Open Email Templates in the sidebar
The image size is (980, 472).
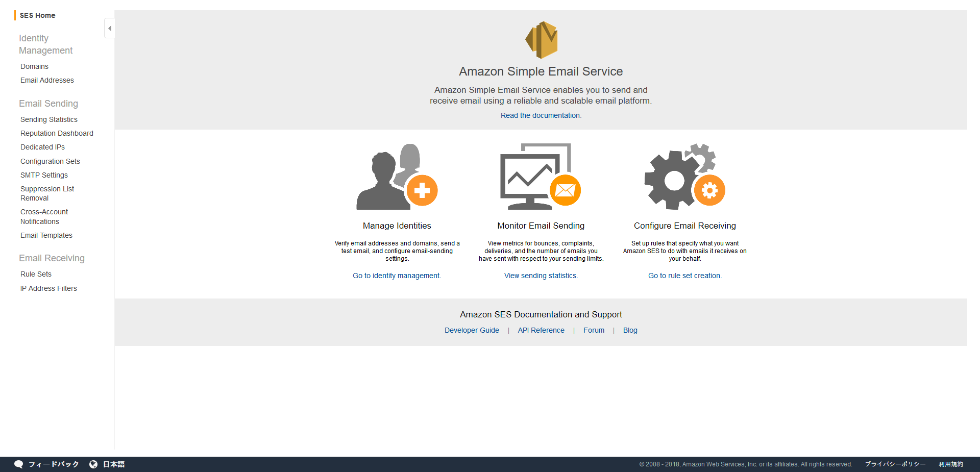[46, 235]
